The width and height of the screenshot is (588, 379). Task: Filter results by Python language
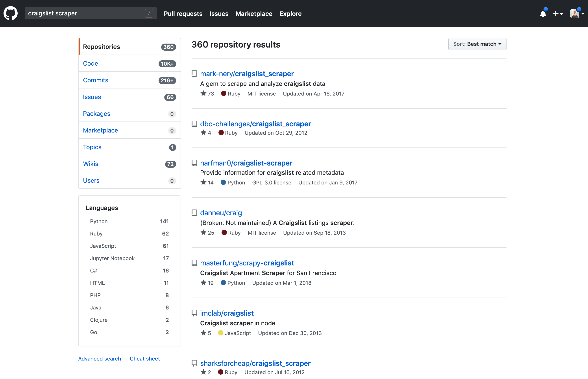coord(129,221)
